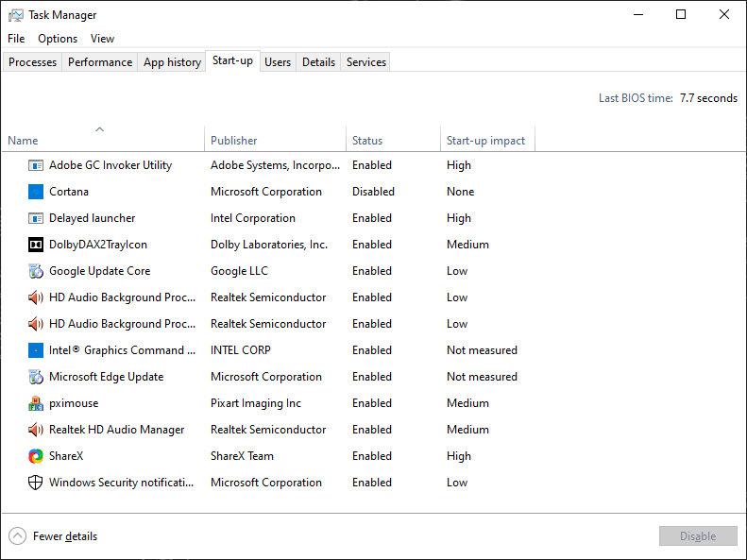Click the High impact value for ShareX
The image size is (747, 560).
tap(459, 456)
